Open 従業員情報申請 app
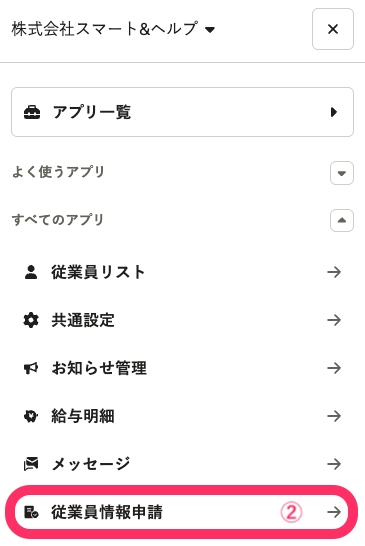The height and width of the screenshot is (546, 365). [x=181, y=512]
